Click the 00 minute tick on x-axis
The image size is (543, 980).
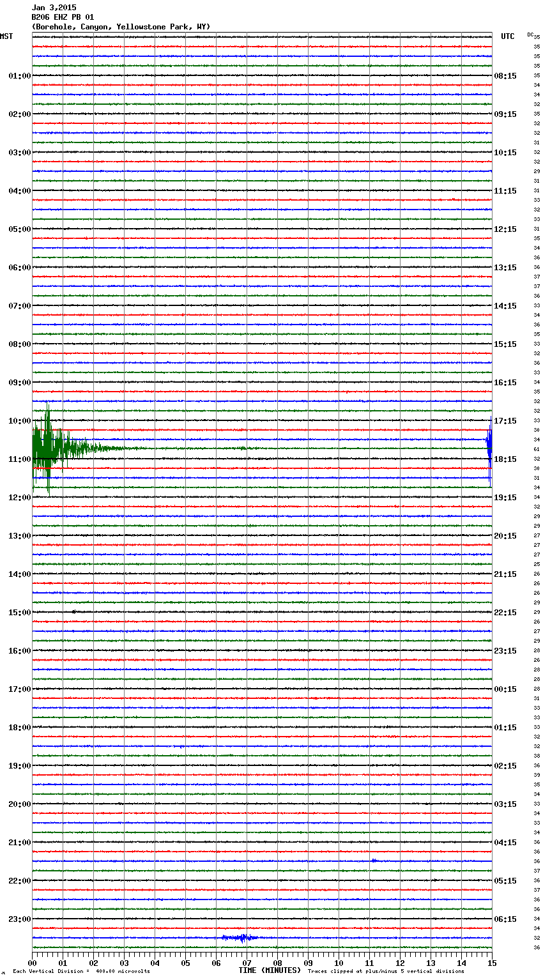(x=33, y=963)
